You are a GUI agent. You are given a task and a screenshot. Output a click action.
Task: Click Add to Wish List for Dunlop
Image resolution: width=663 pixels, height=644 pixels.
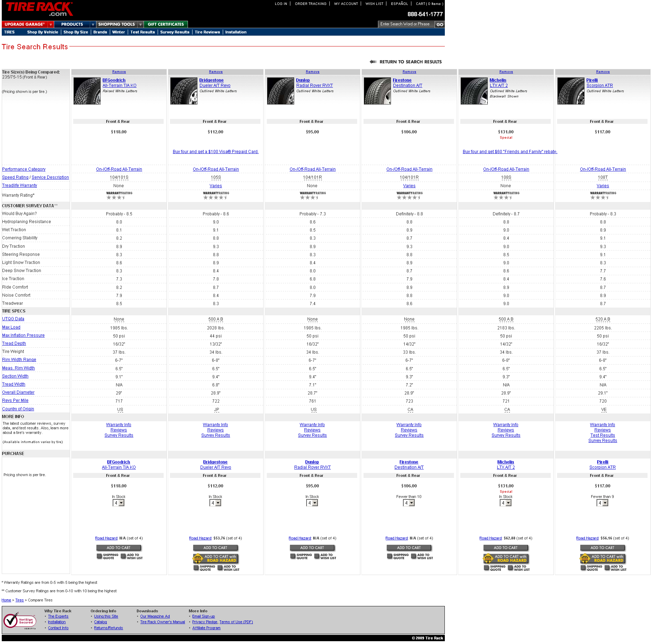[x=326, y=556]
